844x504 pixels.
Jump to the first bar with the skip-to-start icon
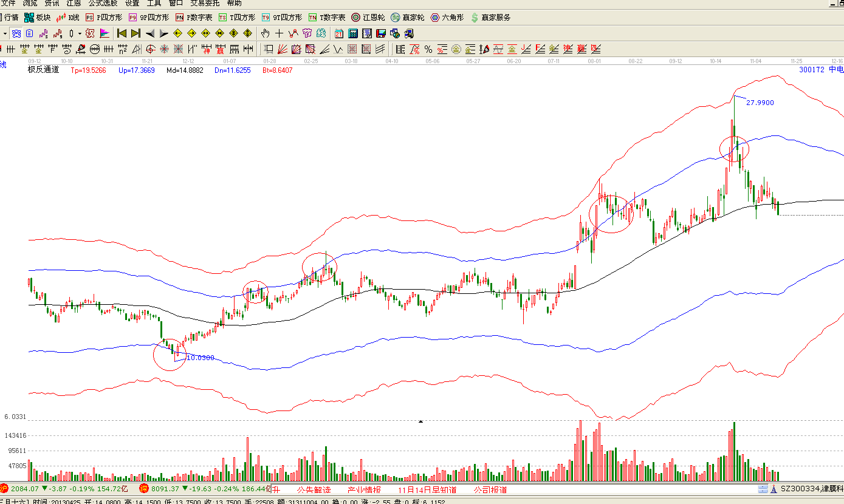[x=122, y=33]
